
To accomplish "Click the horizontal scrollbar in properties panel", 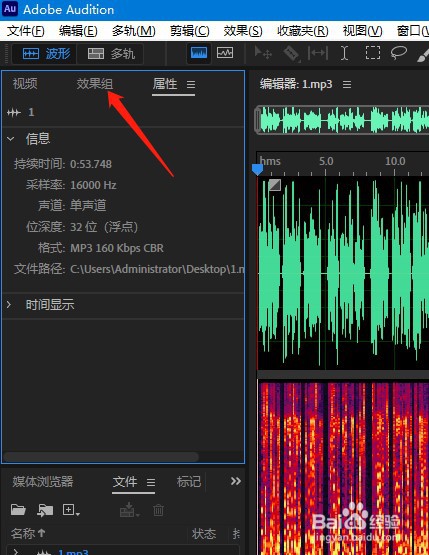I will [101, 457].
